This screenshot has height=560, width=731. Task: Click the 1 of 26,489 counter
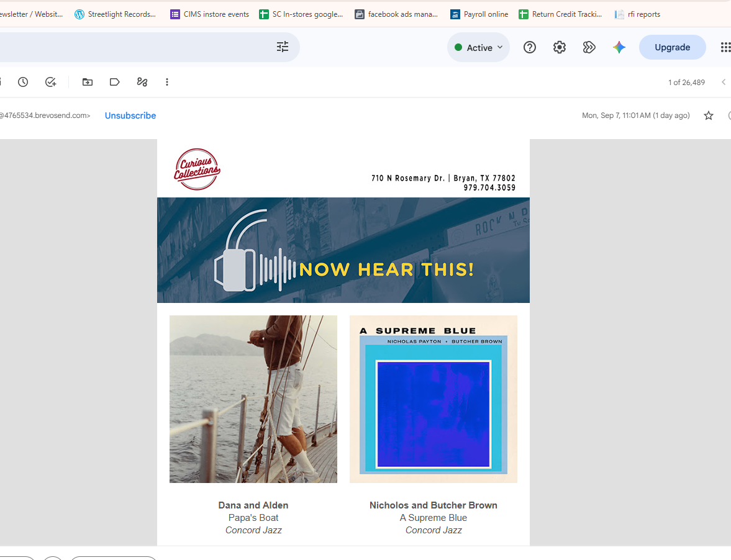[686, 83]
